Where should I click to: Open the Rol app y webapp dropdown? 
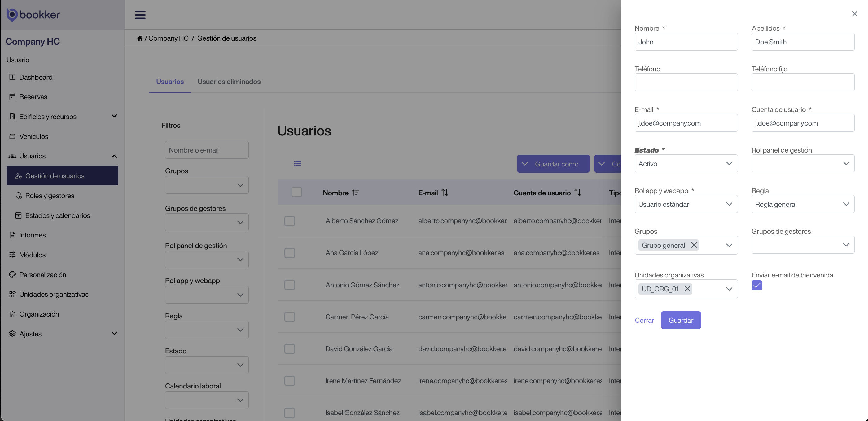(686, 204)
